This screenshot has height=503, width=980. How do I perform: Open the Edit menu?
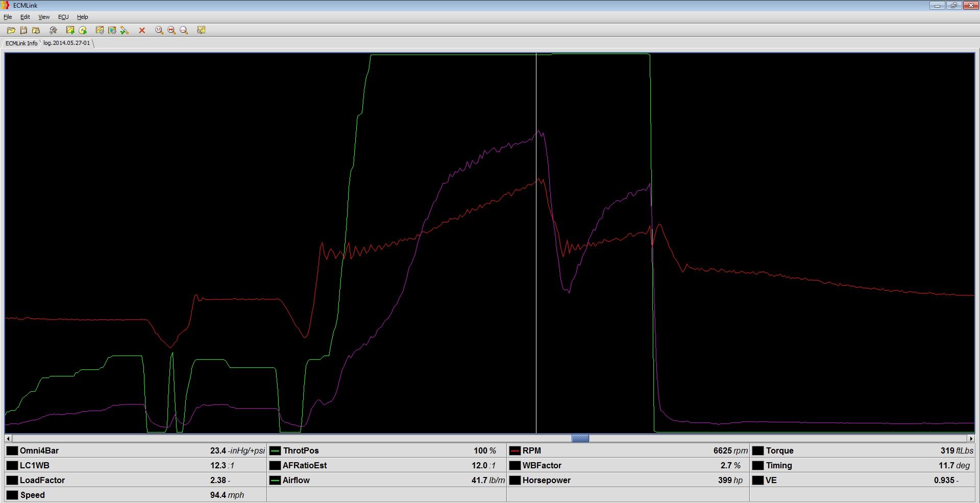25,17
